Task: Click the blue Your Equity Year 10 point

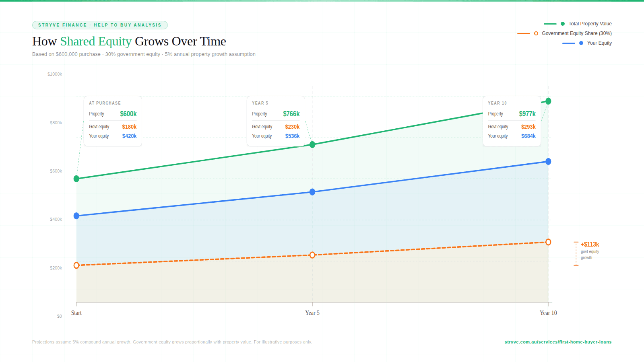Action: click(548, 161)
